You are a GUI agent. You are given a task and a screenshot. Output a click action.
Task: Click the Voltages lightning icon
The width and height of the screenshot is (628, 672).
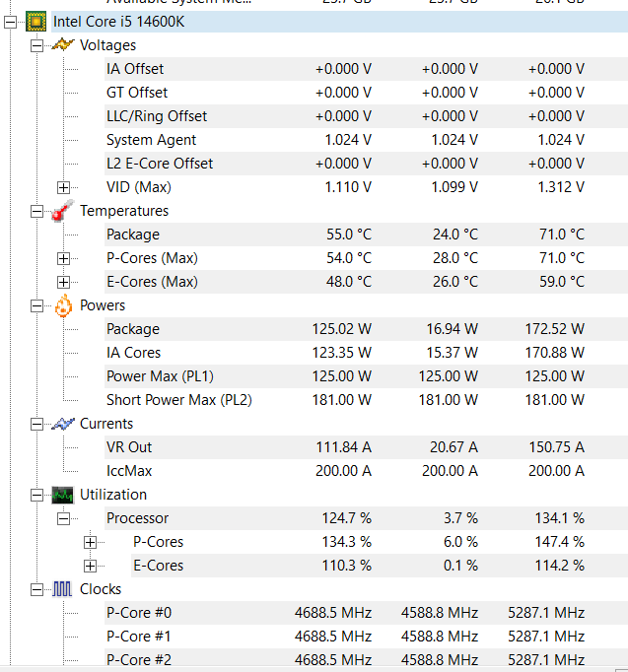63,44
